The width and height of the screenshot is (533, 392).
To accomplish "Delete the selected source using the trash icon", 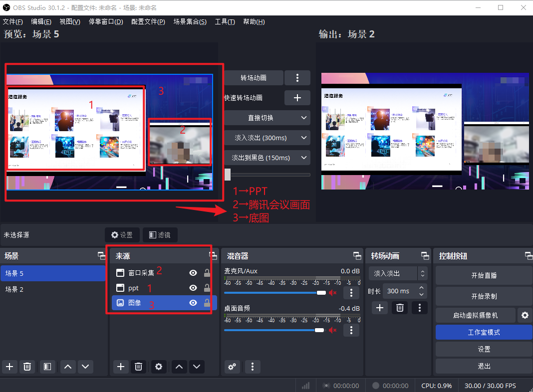I will coord(139,367).
